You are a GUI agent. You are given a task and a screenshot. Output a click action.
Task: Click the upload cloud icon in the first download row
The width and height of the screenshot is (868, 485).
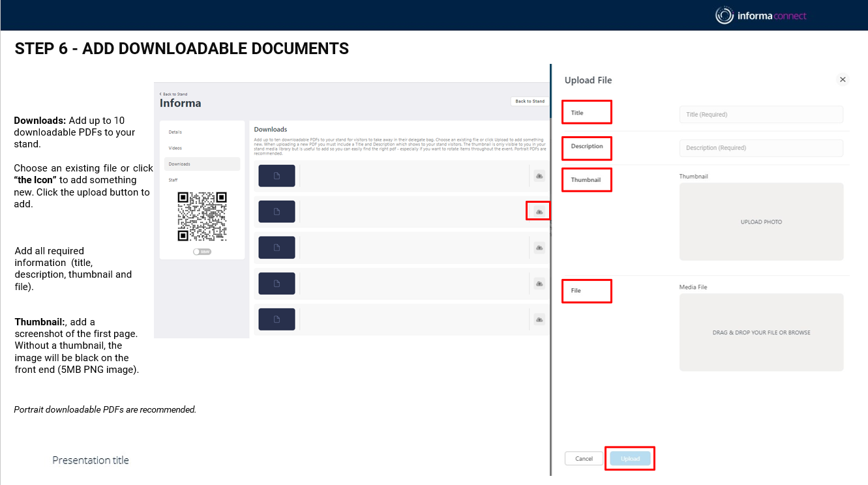point(539,176)
